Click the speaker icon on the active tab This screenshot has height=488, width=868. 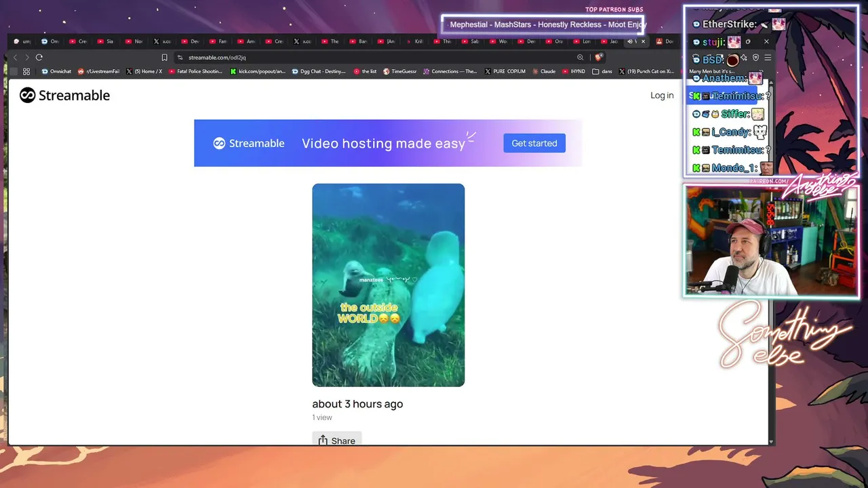630,41
